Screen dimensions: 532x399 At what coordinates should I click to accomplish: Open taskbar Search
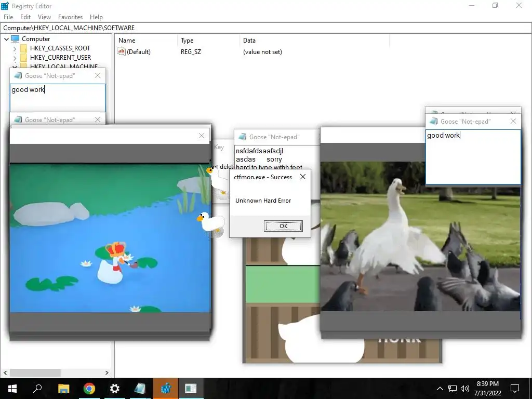pos(37,389)
